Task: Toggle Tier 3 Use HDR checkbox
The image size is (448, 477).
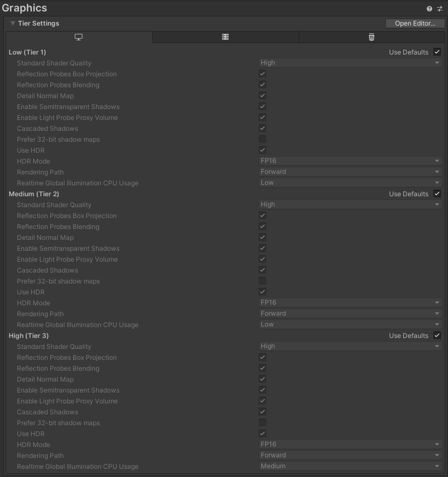Action: point(262,433)
